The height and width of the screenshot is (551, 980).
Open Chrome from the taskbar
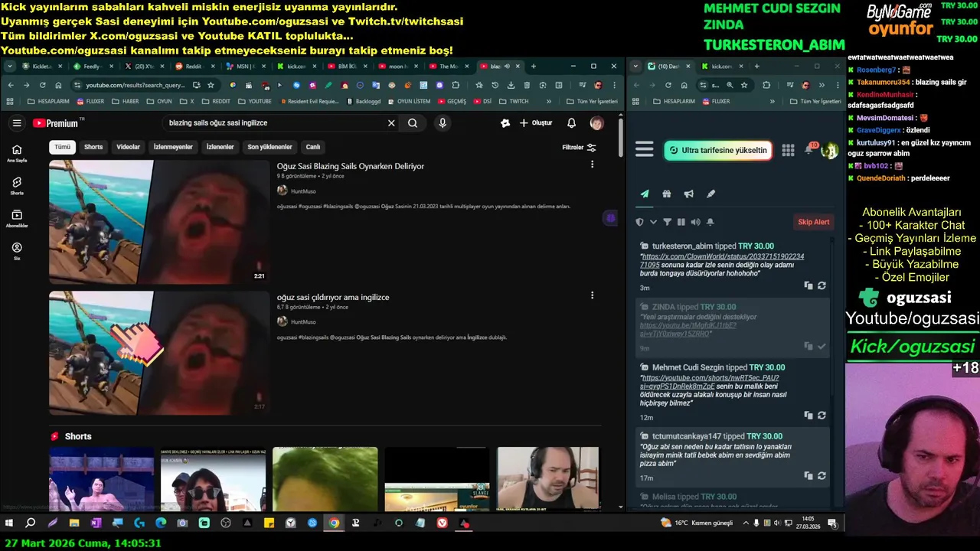point(334,523)
